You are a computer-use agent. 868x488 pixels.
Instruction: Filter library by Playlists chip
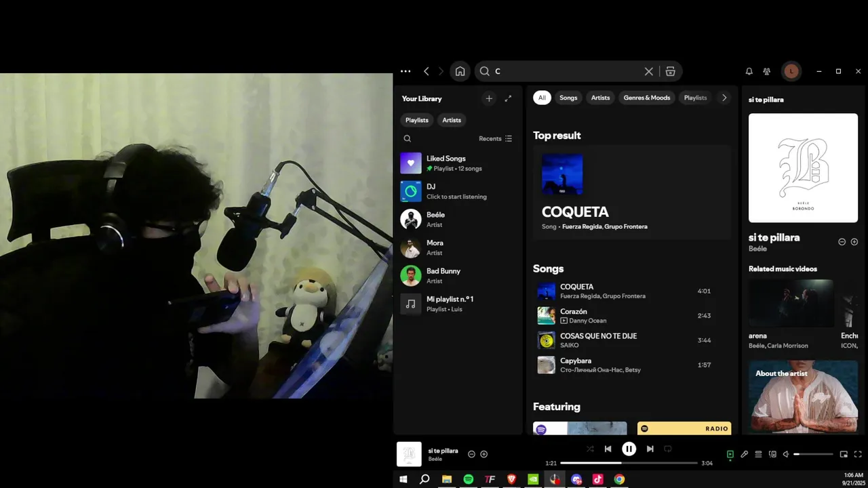[x=417, y=120]
